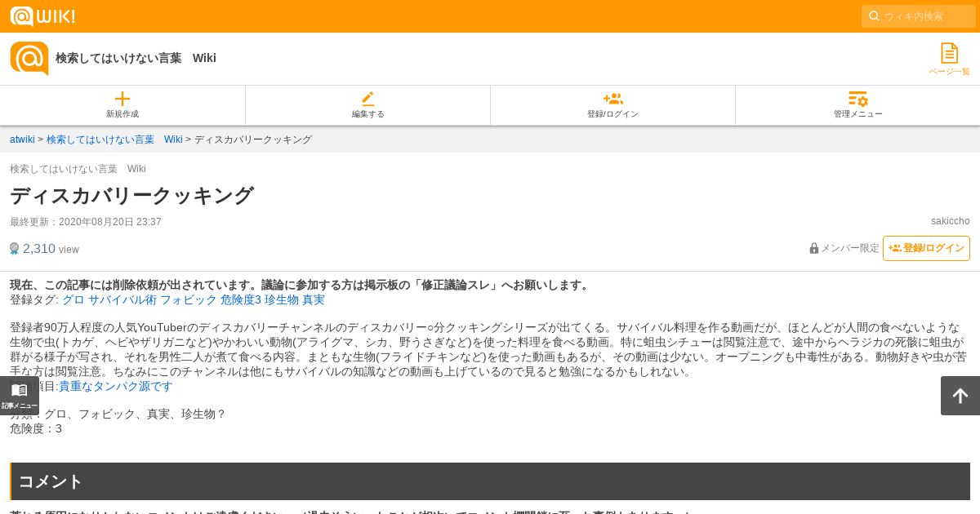Viewport: 980px width, 514px height.
Task: Click the last updated date 2020年08月20日 23:37
Action: (110, 222)
